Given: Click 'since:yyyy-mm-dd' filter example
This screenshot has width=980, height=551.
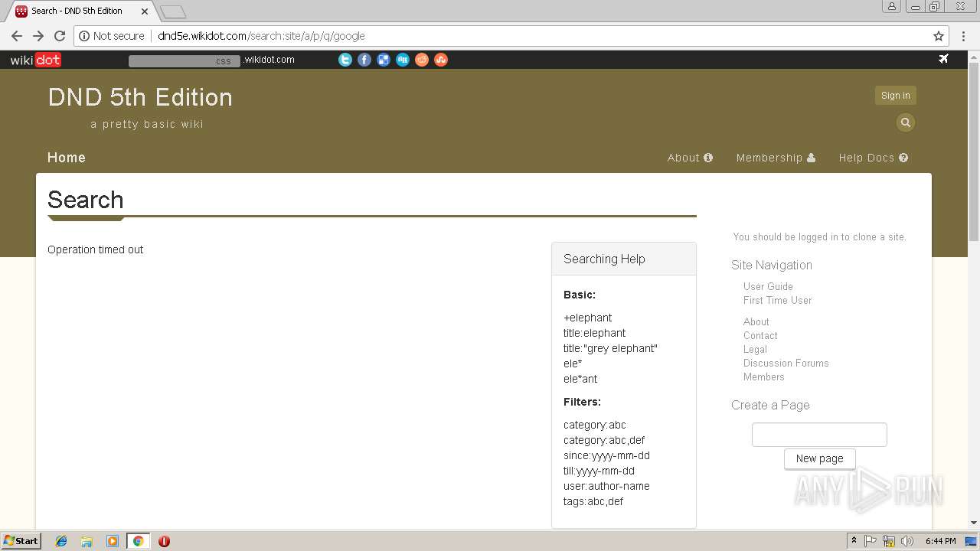Looking at the screenshot, I should point(606,455).
